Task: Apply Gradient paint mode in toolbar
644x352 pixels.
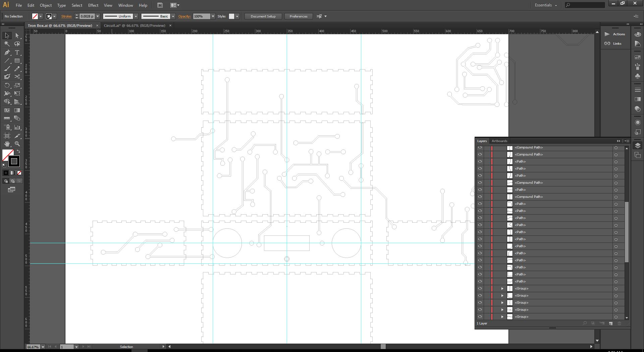Action: (x=12, y=173)
